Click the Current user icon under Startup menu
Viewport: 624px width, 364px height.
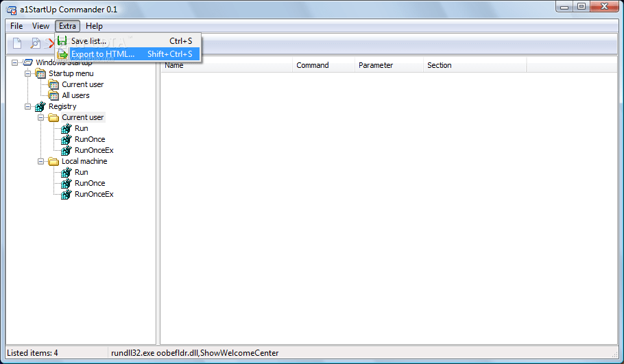[53, 84]
